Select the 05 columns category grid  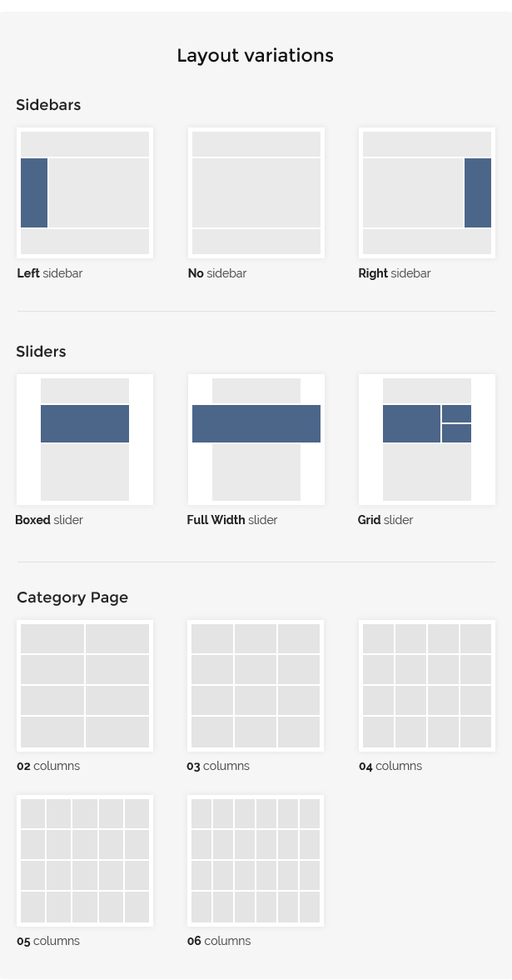[85, 861]
